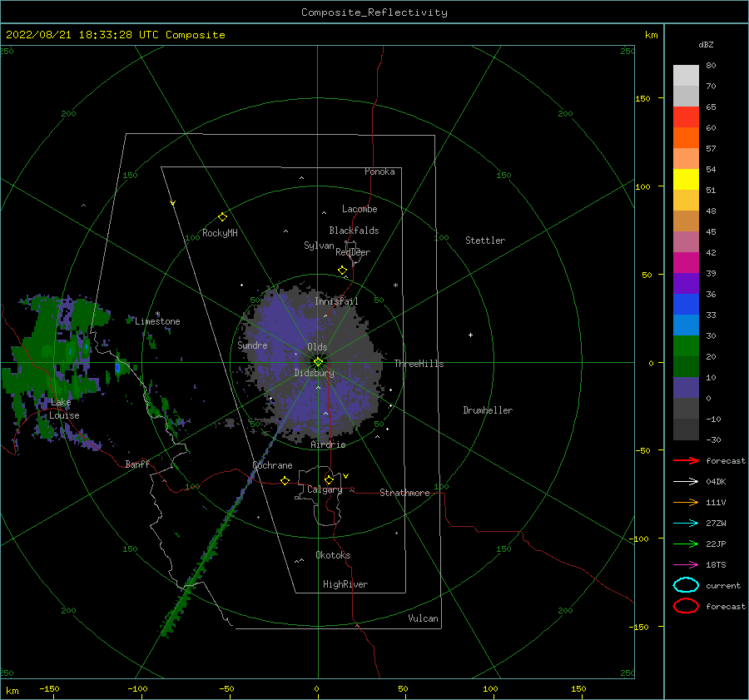Image resolution: width=749 pixels, height=700 pixels.
Task: Click the Cochrane label
Action: (x=272, y=465)
